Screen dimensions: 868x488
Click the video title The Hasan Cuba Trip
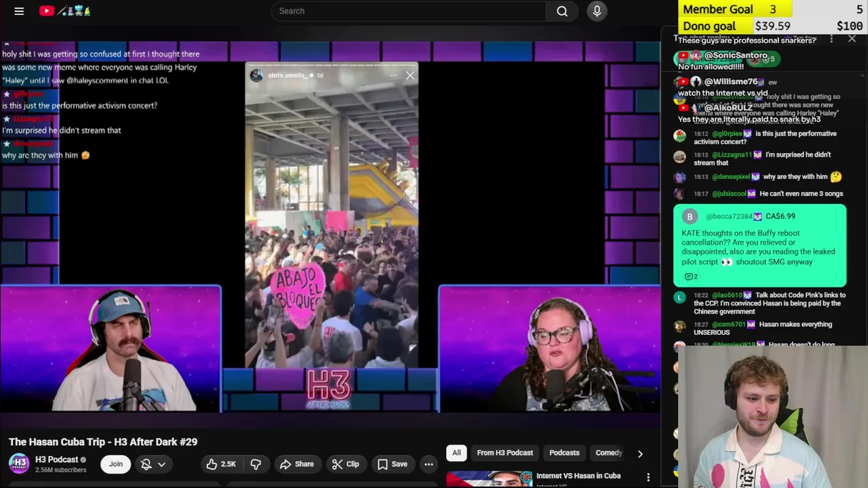click(103, 442)
